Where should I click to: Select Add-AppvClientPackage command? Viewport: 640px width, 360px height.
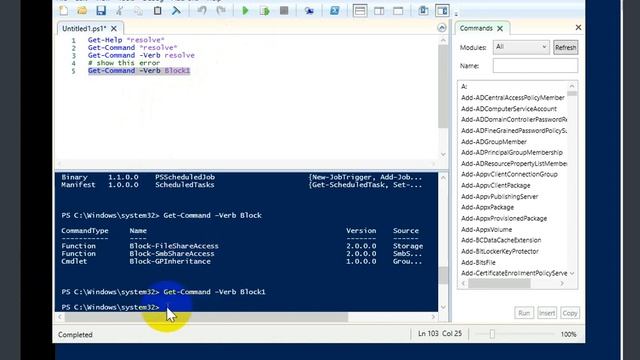496,185
